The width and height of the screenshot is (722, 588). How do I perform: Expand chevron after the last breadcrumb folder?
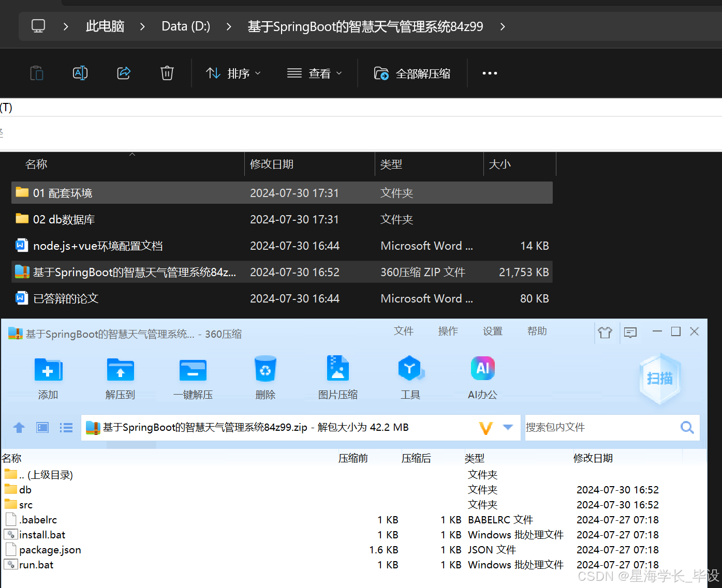click(x=503, y=26)
